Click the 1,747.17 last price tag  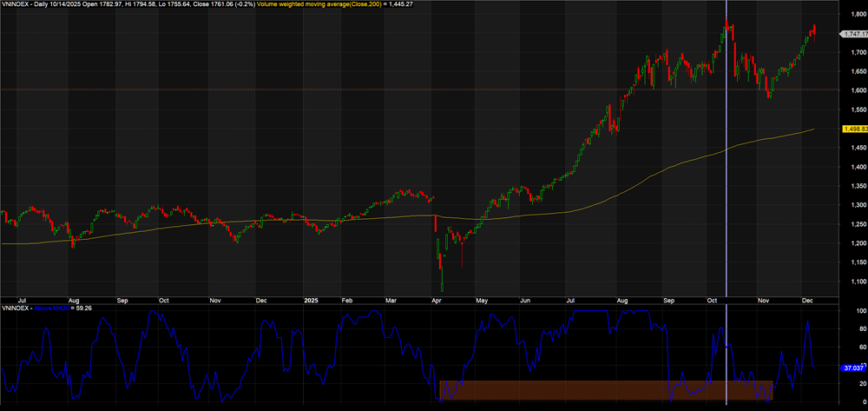pos(853,33)
